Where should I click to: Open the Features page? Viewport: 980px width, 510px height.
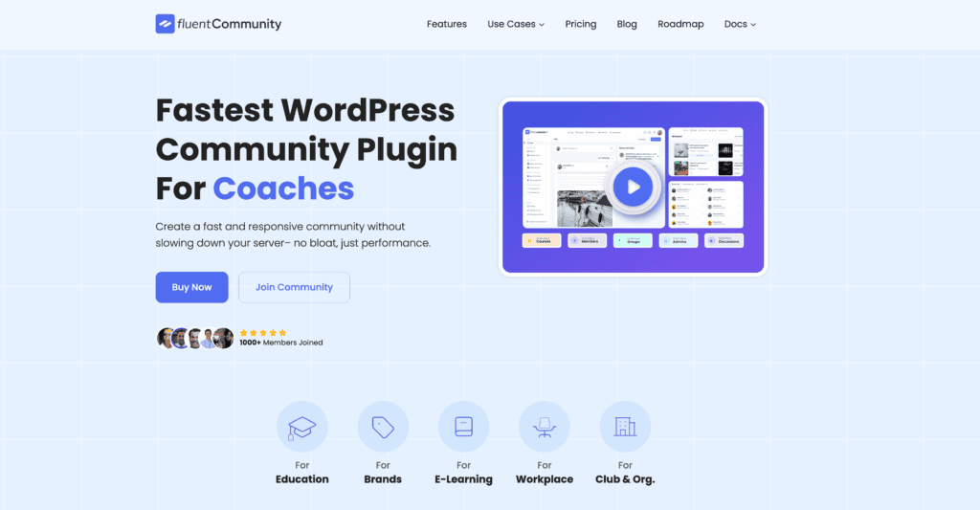click(446, 24)
